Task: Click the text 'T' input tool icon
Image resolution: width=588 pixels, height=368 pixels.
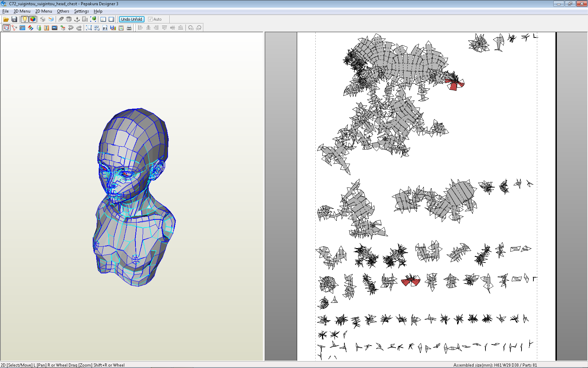Action: pyautogui.click(x=47, y=28)
